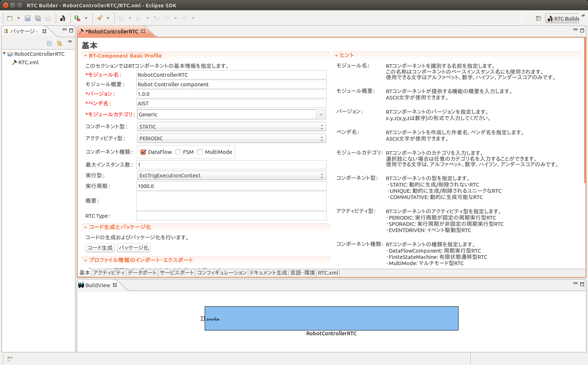Click the Previous Annotation toolbar icon
The height and width of the screenshot is (365, 588).
pos(139,18)
